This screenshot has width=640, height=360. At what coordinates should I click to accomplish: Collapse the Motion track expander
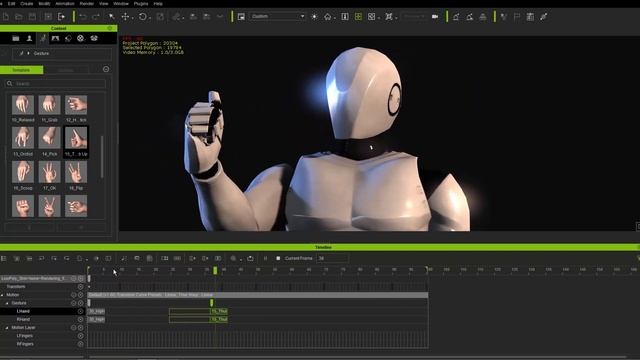[x=2, y=295]
